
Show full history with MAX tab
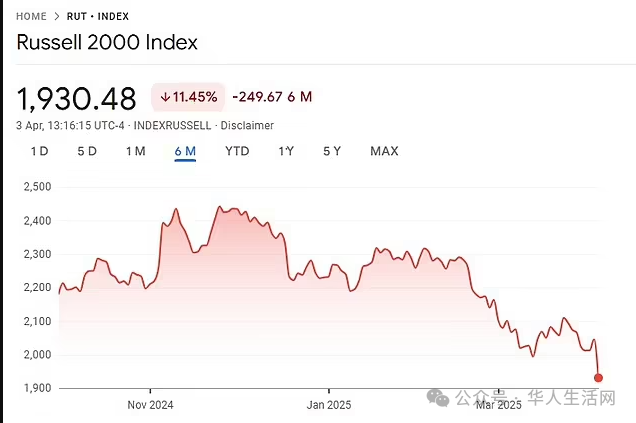(x=384, y=151)
